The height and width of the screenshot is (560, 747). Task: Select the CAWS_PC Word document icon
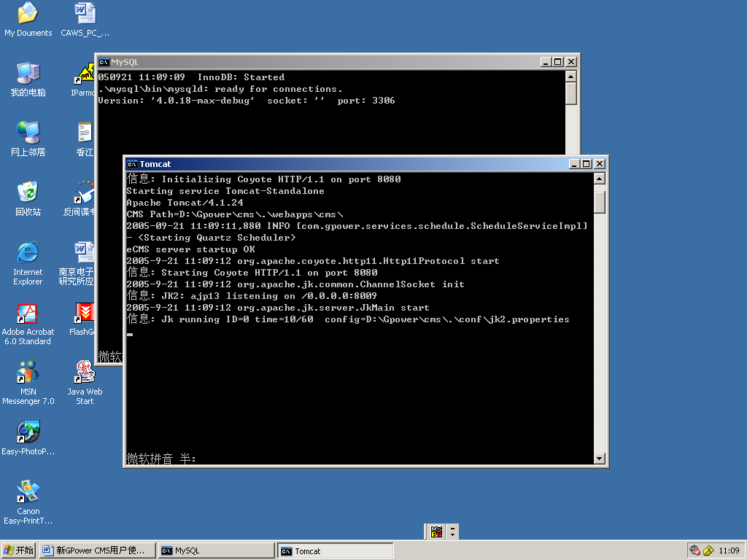coord(85,13)
